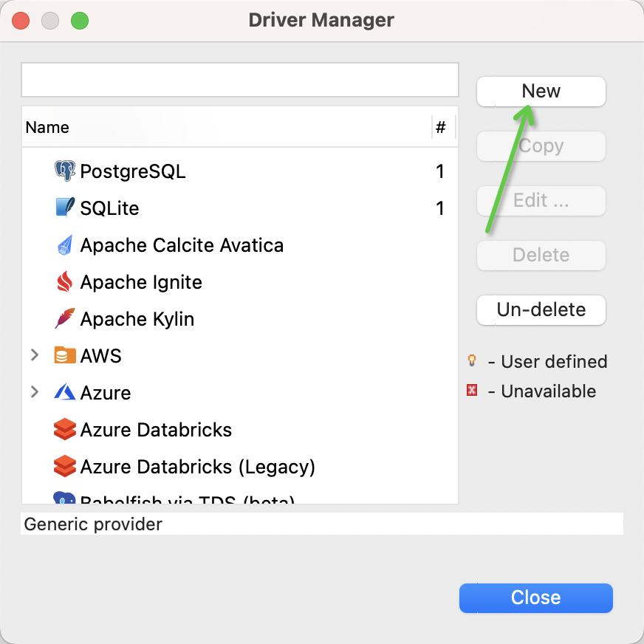Click the SQLite feather icon
Image resolution: width=644 pixels, height=644 pixels.
(x=65, y=208)
